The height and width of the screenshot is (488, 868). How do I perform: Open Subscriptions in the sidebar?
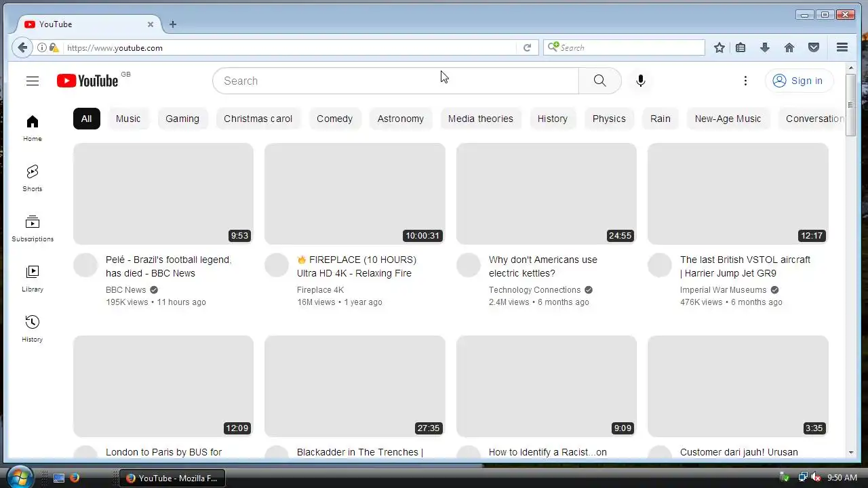click(33, 228)
